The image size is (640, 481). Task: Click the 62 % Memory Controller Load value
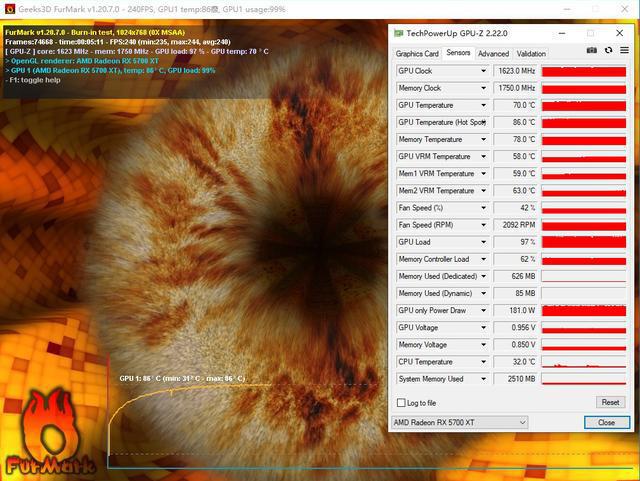[515, 259]
